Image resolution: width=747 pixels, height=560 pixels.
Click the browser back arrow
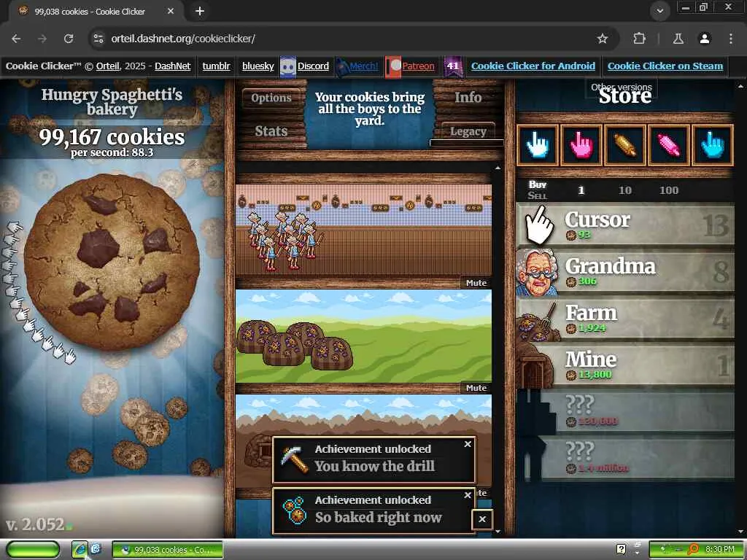[x=16, y=39]
